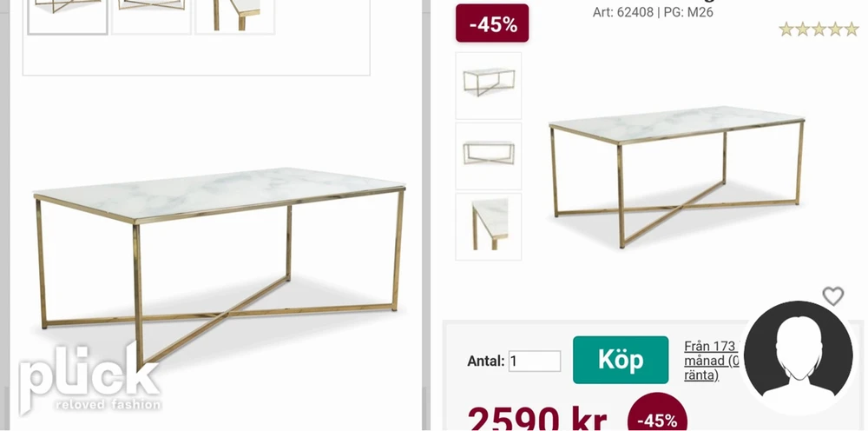Viewport: 868px width, 431px height.
Task: Show the angled table view thumbnail
Action: point(488,85)
